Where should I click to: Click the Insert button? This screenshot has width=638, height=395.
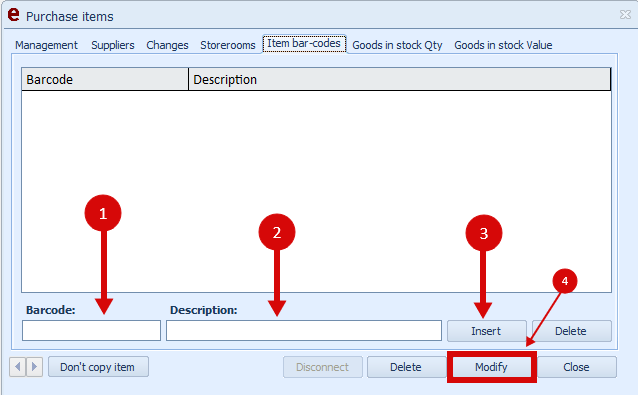487,331
